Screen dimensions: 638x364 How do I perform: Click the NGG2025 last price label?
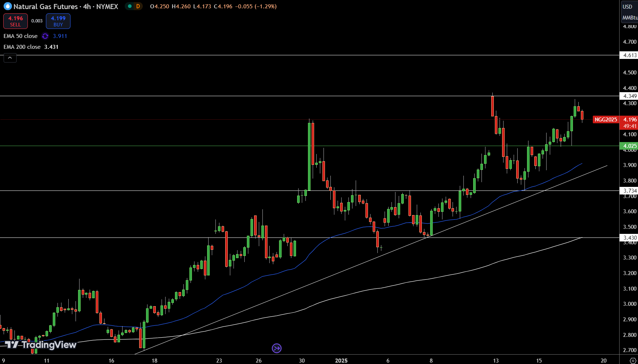[x=606, y=120]
